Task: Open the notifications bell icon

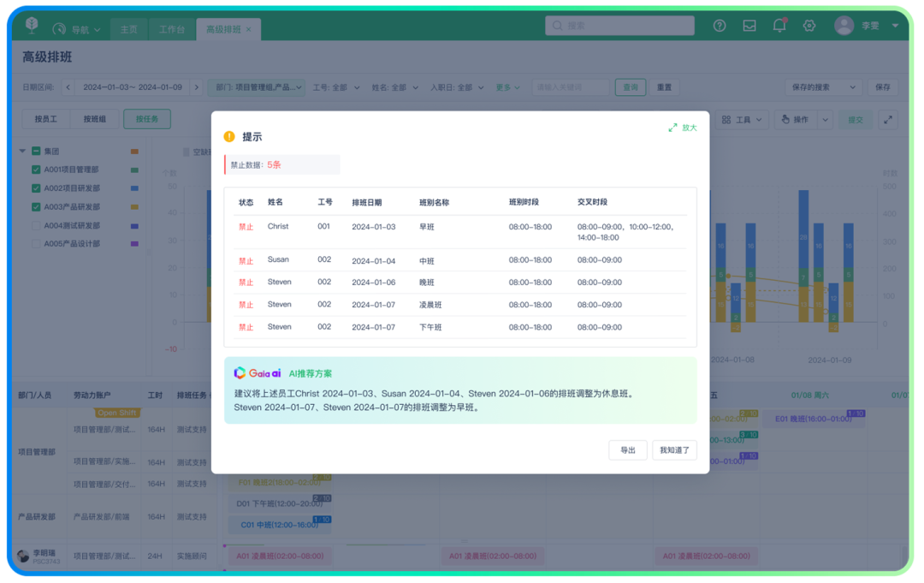Action: [x=779, y=26]
